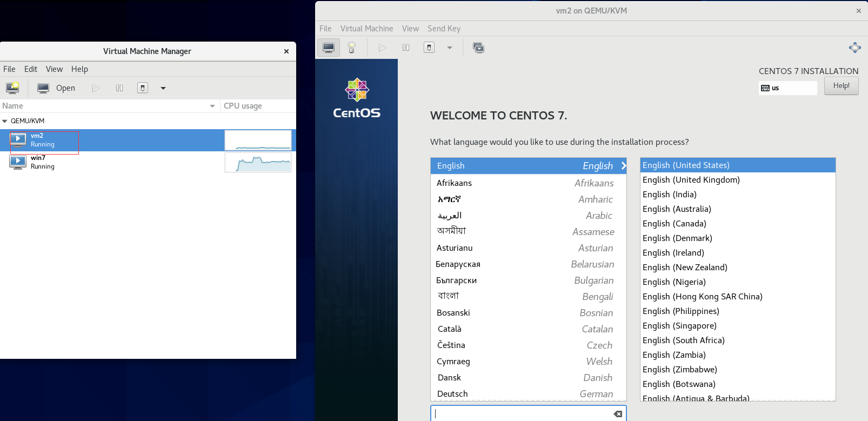
Task: Click the new virtual machine icon in Virtual Machine Manager
Action: click(x=12, y=88)
